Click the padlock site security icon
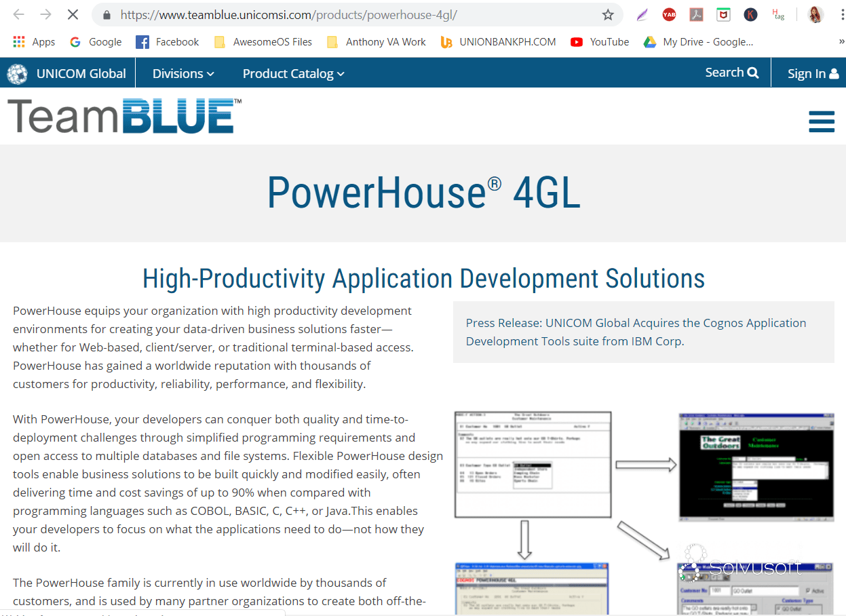The image size is (846, 616). [x=106, y=15]
